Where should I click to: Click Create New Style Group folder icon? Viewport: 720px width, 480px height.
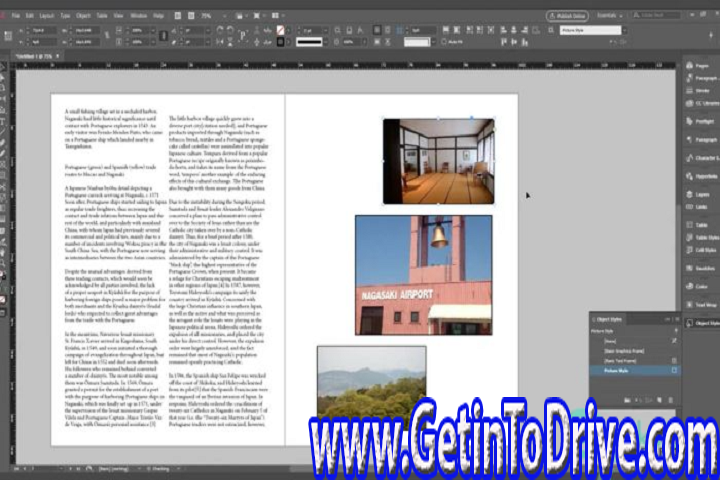(x=627, y=401)
